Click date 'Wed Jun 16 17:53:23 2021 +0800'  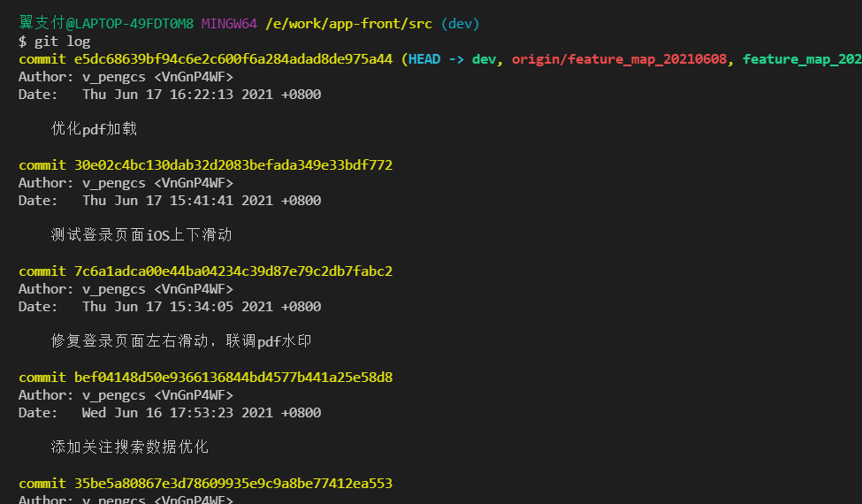coord(202,413)
